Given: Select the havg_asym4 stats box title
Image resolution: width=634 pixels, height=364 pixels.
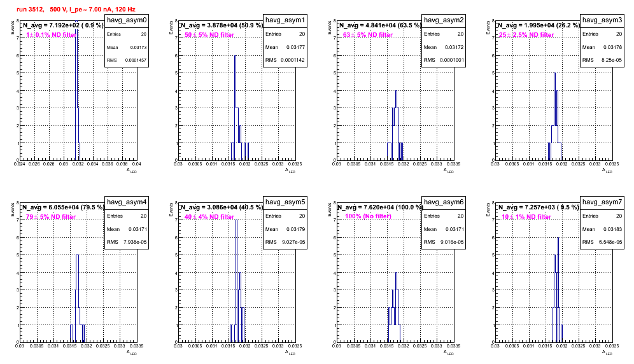Looking at the screenshot, I should tap(127, 202).
